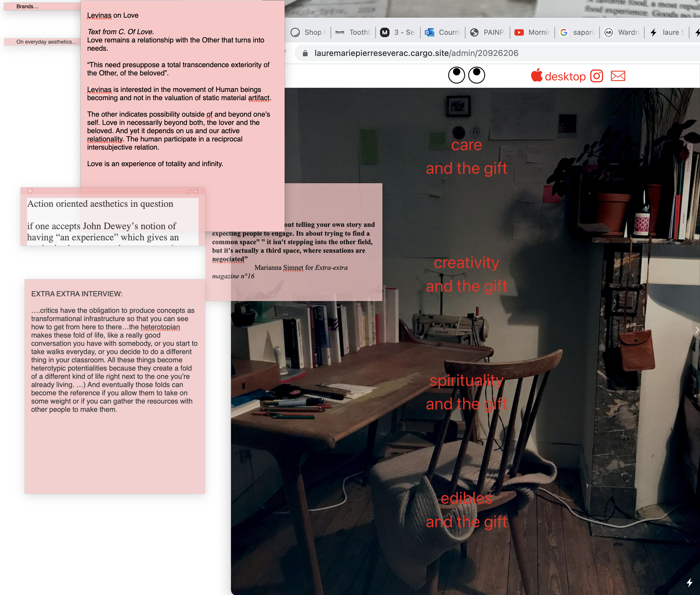The width and height of the screenshot is (700, 595).
Task: Click the lightning bolt icon at bottom right of the page
Action: [689, 583]
